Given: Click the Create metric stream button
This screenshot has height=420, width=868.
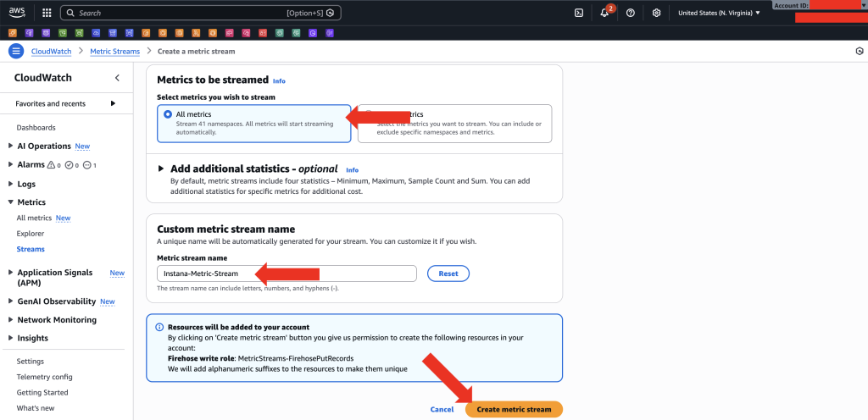Looking at the screenshot, I should [x=514, y=410].
